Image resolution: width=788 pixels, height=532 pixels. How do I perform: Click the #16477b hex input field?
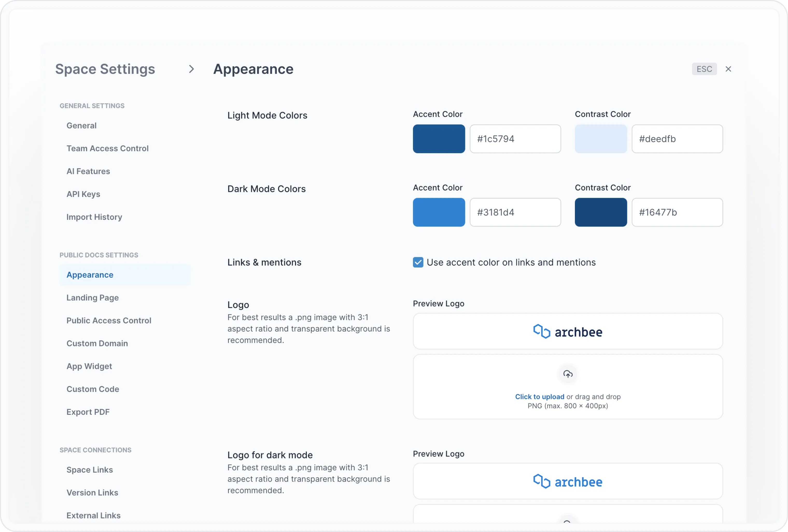pos(677,213)
